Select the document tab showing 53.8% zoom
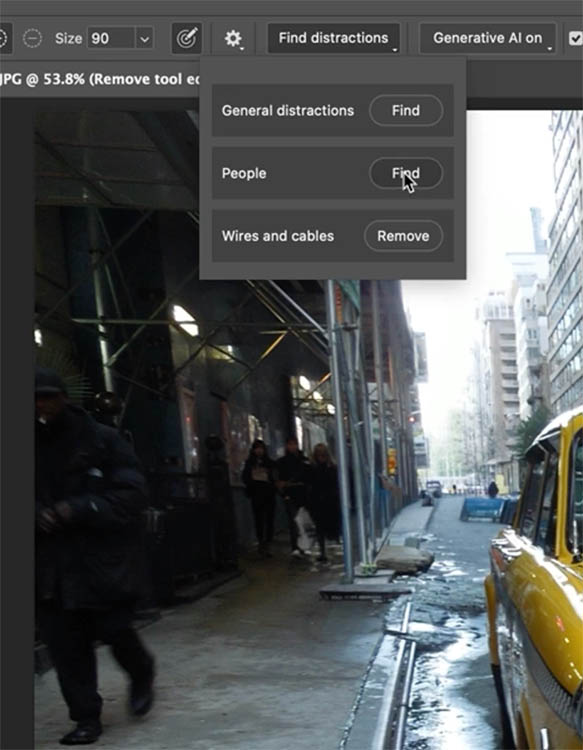The width and height of the screenshot is (583, 750). (99, 79)
